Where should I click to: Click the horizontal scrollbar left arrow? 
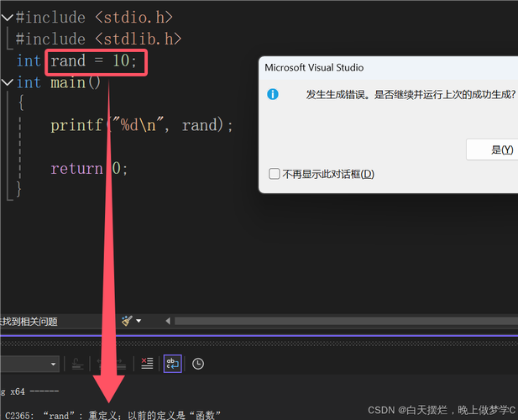pyautogui.click(x=168, y=321)
